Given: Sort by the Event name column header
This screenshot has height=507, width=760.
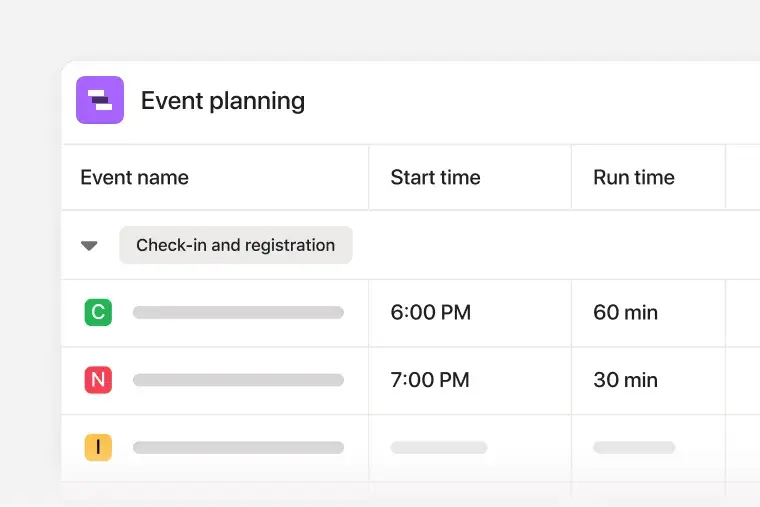Looking at the screenshot, I should pos(135,177).
